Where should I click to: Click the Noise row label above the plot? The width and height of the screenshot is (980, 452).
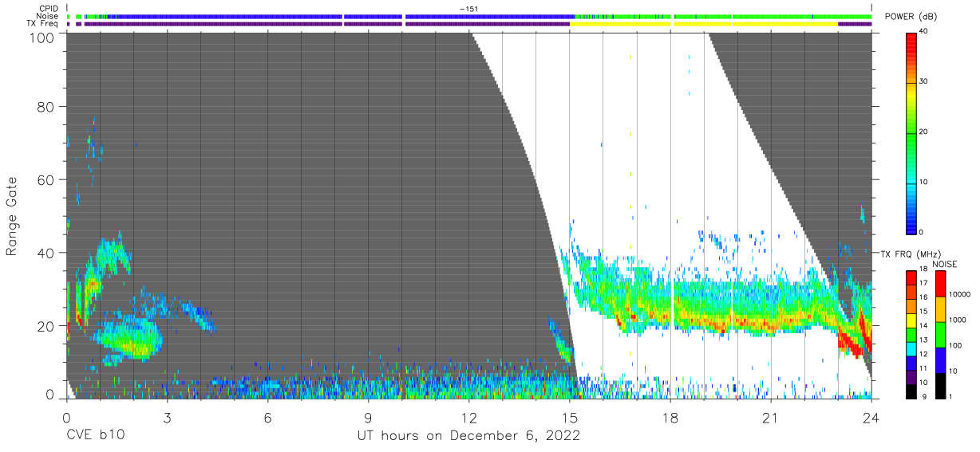[49, 16]
